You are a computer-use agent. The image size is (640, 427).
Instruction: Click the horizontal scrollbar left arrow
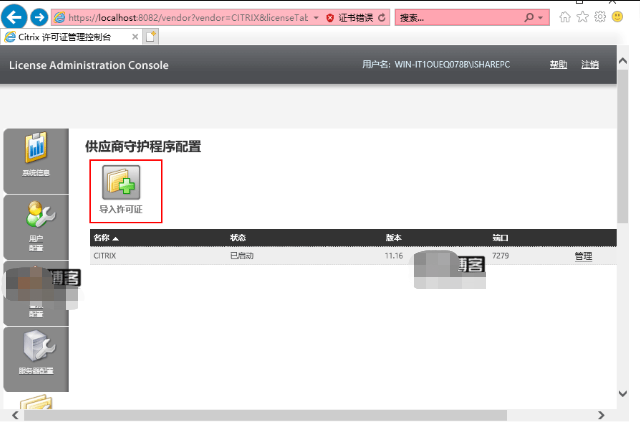pyautogui.click(x=15, y=415)
